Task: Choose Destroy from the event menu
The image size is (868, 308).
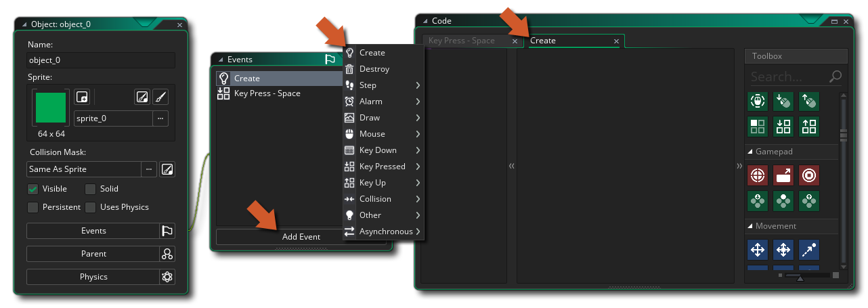Action: [x=374, y=69]
